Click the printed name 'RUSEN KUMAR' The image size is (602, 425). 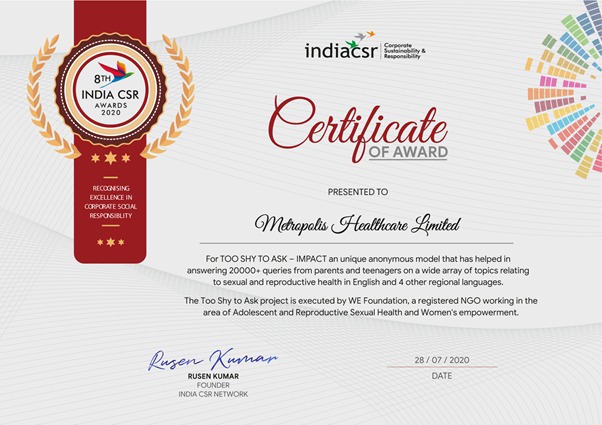point(213,376)
